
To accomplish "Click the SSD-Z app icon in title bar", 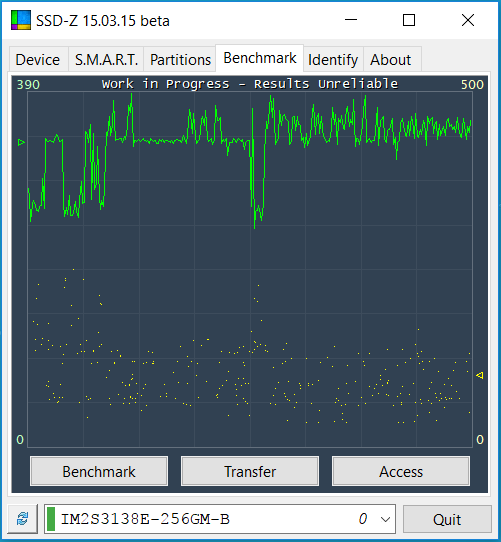I will coord(21,20).
